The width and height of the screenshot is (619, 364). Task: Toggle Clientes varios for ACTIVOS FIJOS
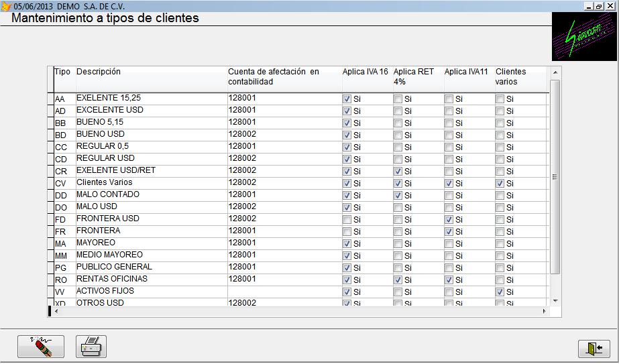coord(500,292)
